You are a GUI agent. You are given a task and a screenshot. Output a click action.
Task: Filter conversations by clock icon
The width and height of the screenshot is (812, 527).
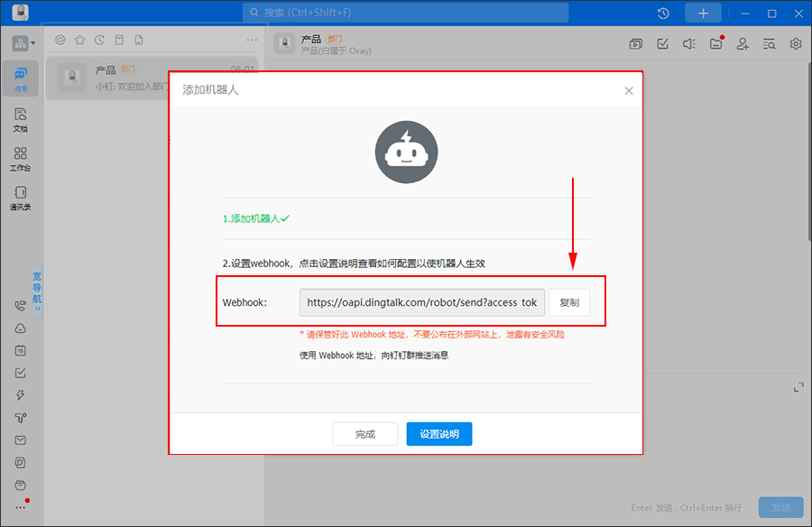(x=99, y=40)
